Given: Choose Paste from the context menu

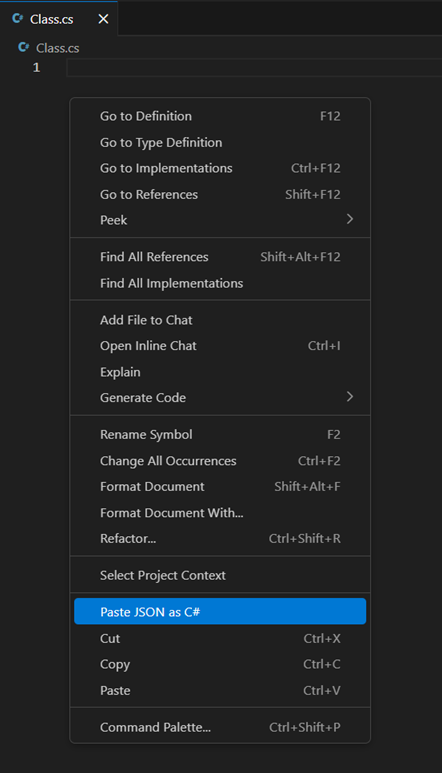Looking at the screenshot, I should coord(220,690).
